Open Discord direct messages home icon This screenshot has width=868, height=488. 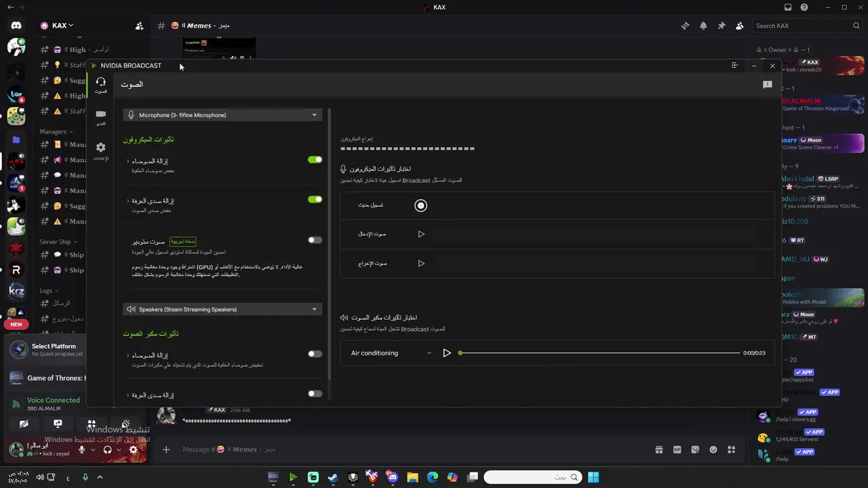click(x=16, y=26)
